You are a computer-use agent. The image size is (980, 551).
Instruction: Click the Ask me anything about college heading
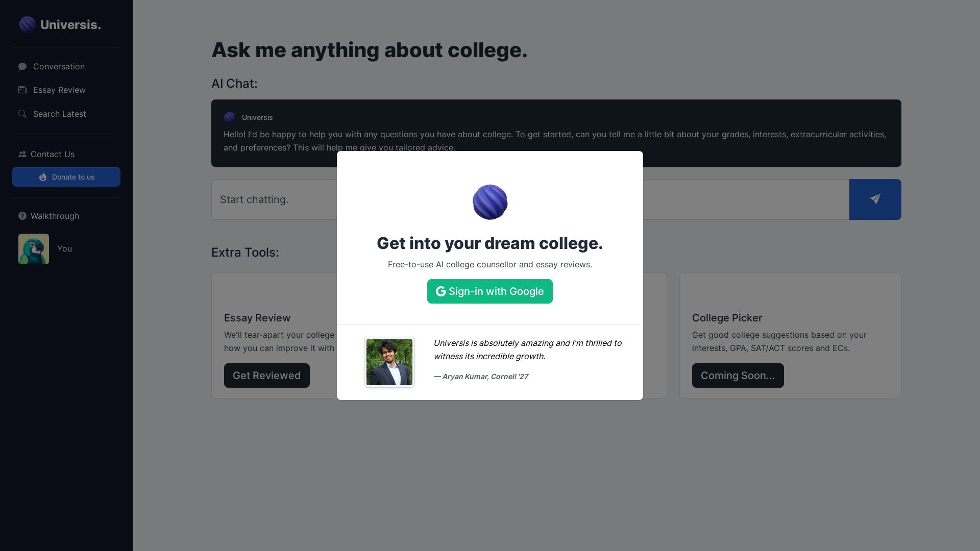pos(369,50)
